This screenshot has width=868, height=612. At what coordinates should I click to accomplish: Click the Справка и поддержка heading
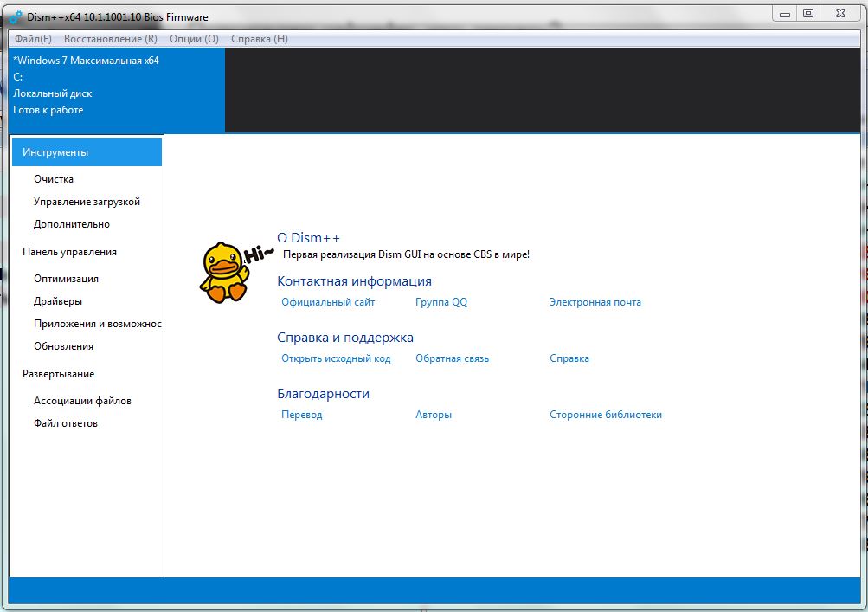point(345,338)
